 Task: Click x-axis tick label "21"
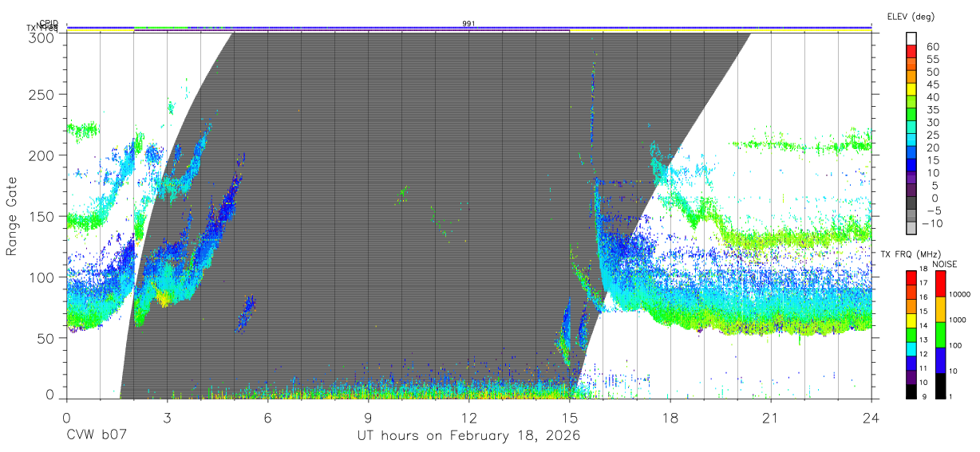pos(770,418)
